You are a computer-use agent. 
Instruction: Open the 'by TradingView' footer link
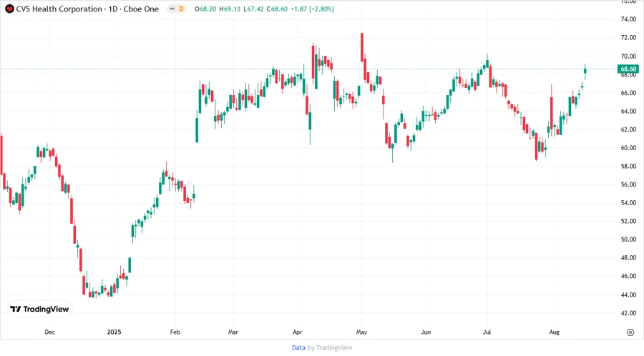click(x=330, y=347)
